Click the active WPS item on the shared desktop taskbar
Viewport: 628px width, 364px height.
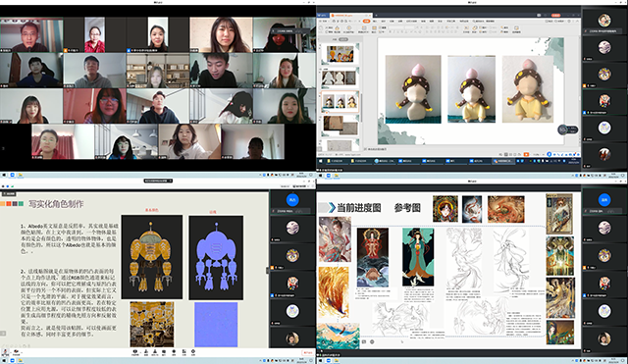coord(503,161)
